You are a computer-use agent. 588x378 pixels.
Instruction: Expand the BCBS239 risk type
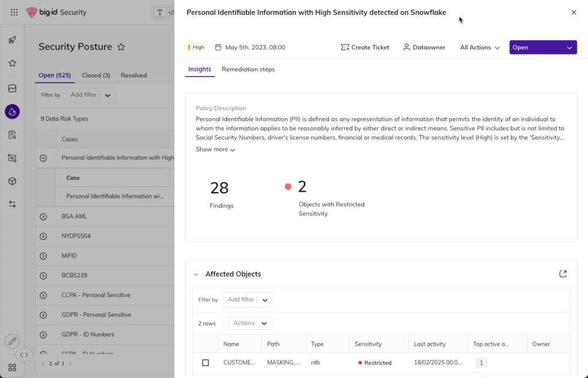[44, 276]
